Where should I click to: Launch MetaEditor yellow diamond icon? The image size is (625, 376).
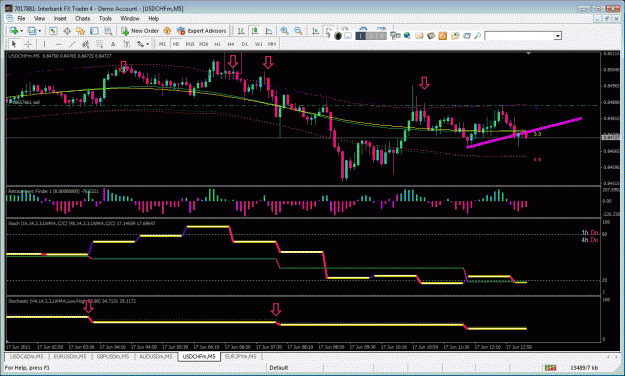click(167, 31)
